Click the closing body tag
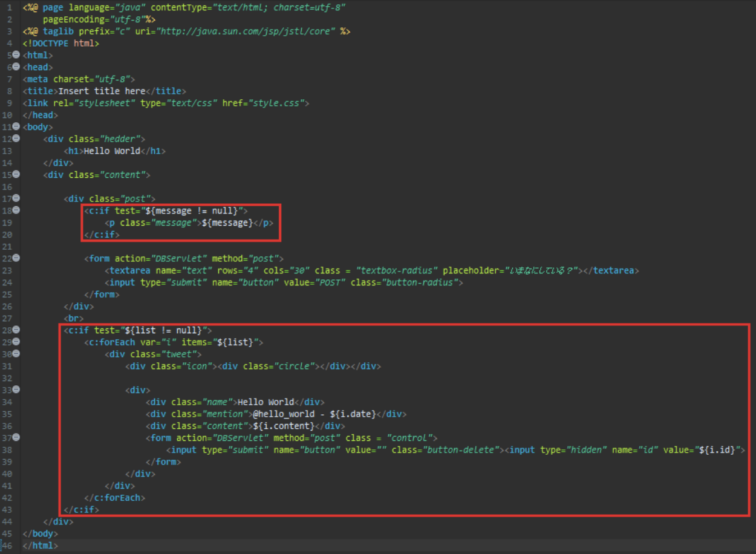This screenshot has width=756, height=554. tap(41, 534)
